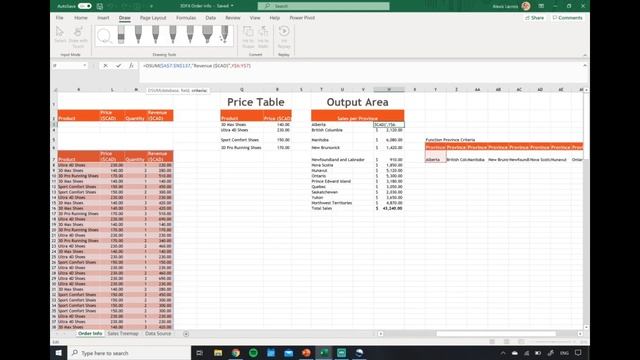Click the Select All corner triangle
Viewport: 640px width, 360px height.
tap(55, 90)
